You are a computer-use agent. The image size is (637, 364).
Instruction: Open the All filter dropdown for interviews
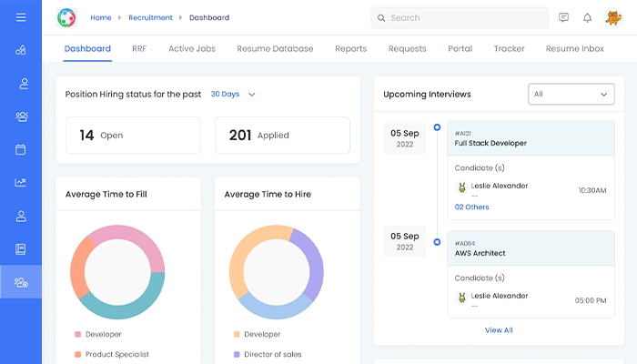click(571, 94)
